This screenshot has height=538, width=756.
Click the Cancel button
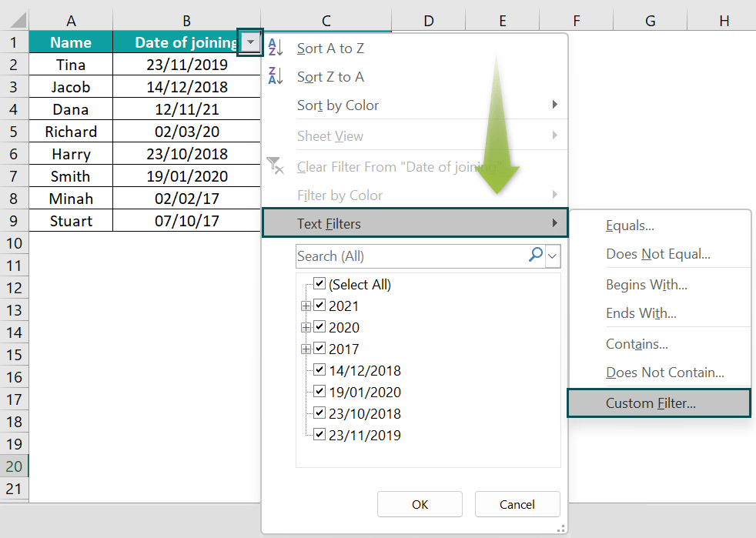[x=517, y=504]
